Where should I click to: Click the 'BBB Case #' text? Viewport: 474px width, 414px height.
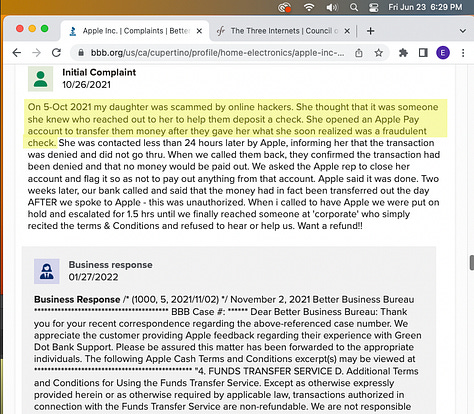point(198,312)
